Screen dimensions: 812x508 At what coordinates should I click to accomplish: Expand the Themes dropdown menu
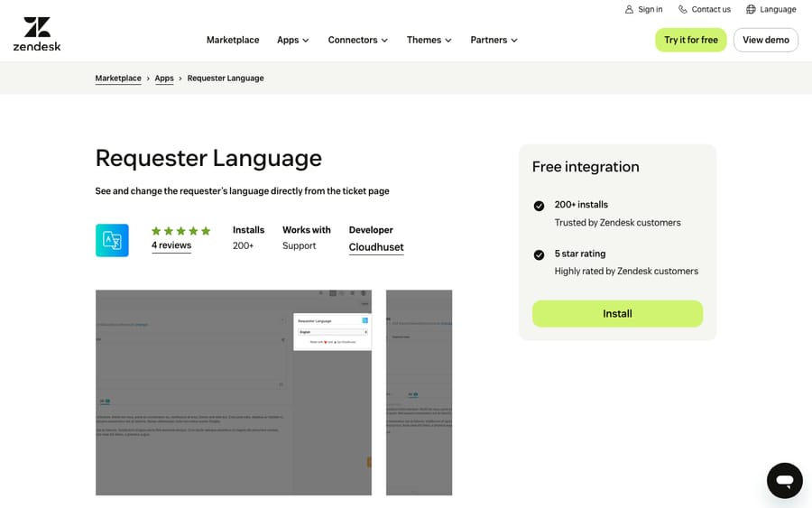(429, 40)
